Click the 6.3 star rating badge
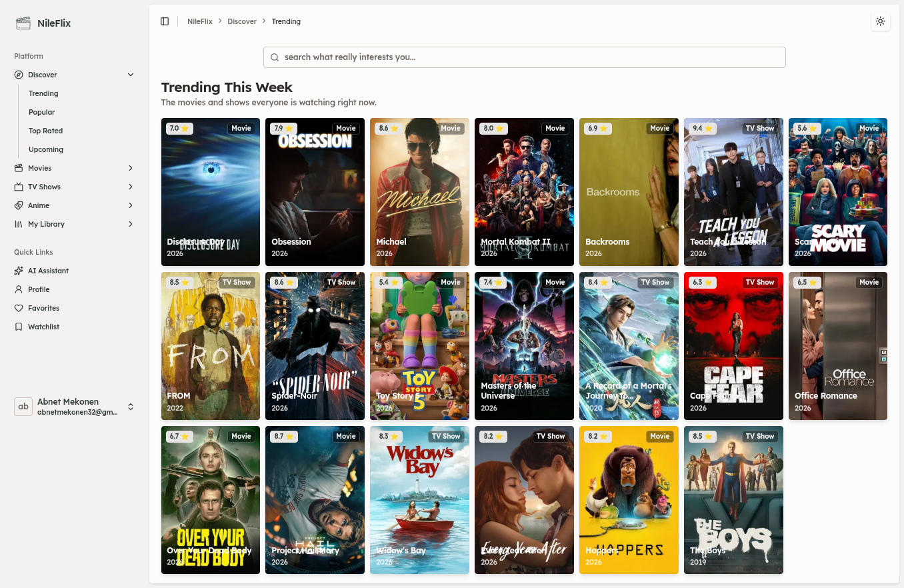The image size is (904, 588). pyautogui.click(x=703, y=282)
